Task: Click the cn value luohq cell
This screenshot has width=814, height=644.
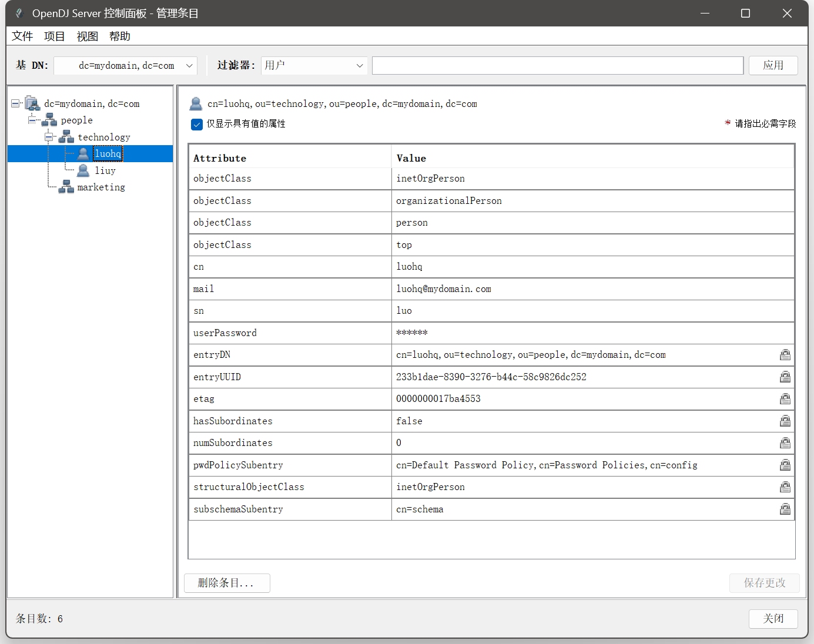Action: coord(593,267)
